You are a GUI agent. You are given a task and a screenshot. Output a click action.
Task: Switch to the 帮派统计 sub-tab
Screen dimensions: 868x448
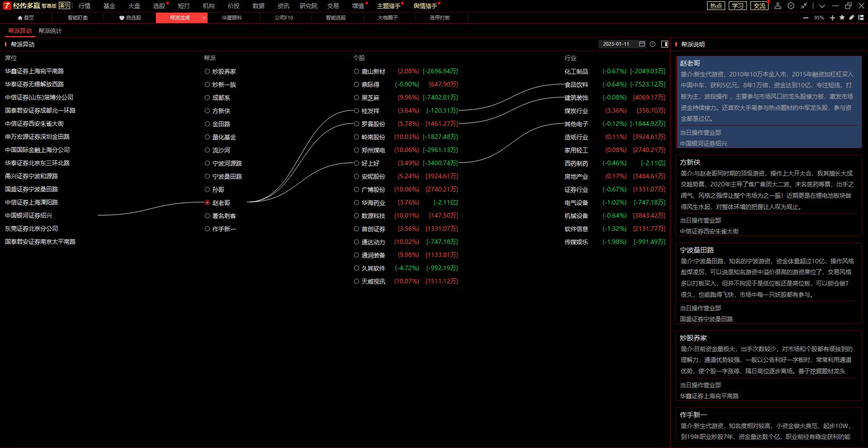50,31
